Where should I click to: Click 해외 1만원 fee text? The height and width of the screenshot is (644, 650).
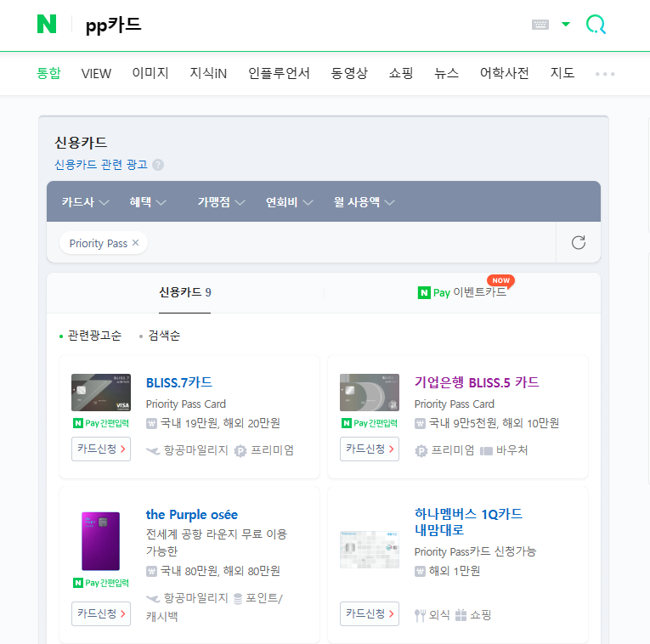455,571
